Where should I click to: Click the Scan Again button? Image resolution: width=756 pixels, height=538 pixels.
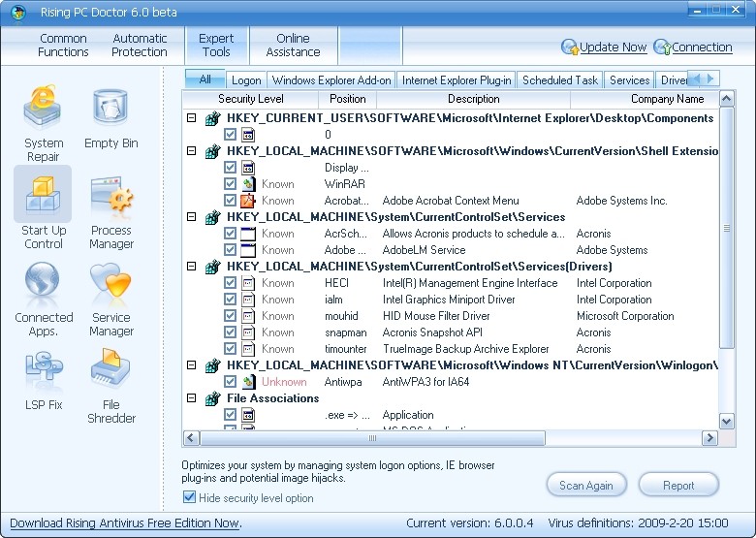[x=586, y=485]
